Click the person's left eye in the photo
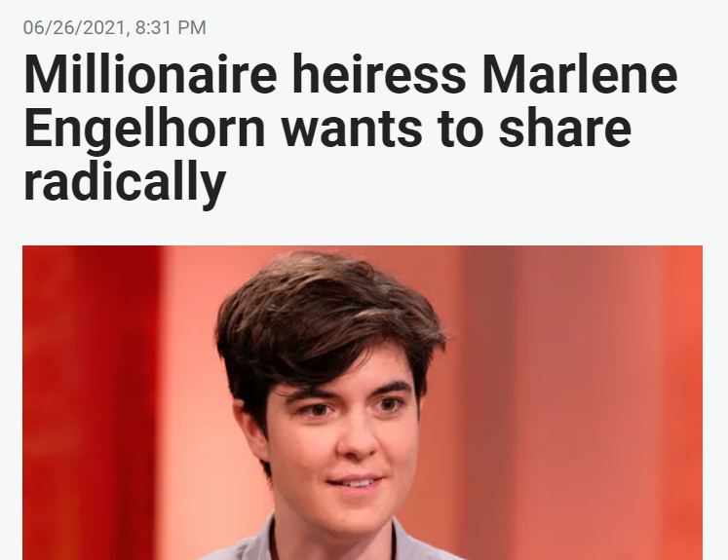The width and height of the screenshot is (728, 560). point(390,404)
